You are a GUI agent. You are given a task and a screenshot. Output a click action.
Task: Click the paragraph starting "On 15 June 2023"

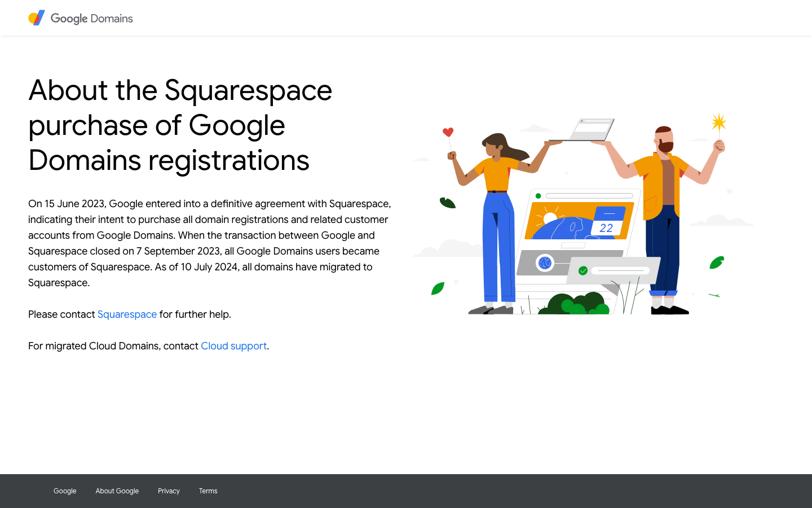(x=210, y=243)
